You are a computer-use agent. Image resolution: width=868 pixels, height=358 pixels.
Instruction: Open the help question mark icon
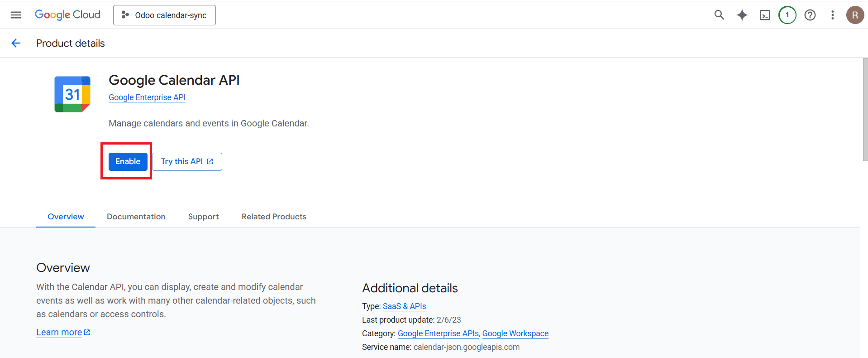tap(810, 15)
